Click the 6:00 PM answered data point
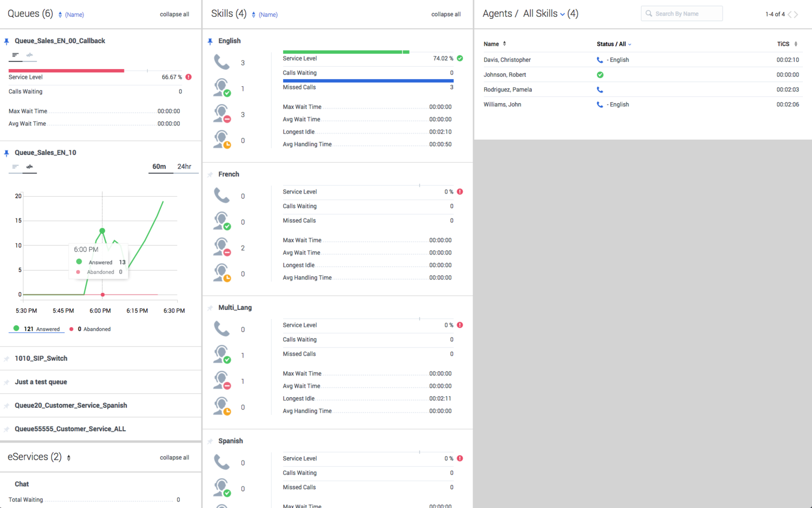The image size is (812, 508). coord(102,231)
